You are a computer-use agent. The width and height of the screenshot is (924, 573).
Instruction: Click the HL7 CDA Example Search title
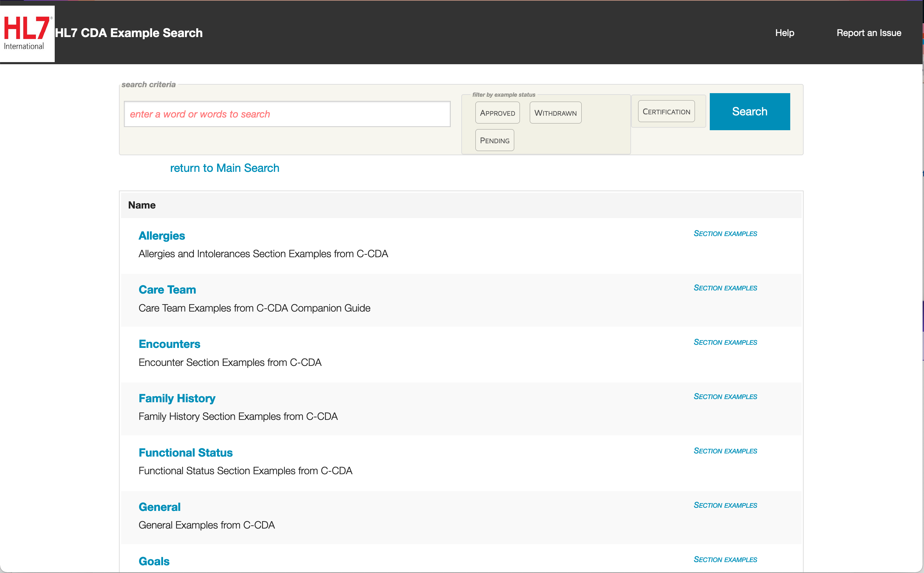tap(129, 33)
